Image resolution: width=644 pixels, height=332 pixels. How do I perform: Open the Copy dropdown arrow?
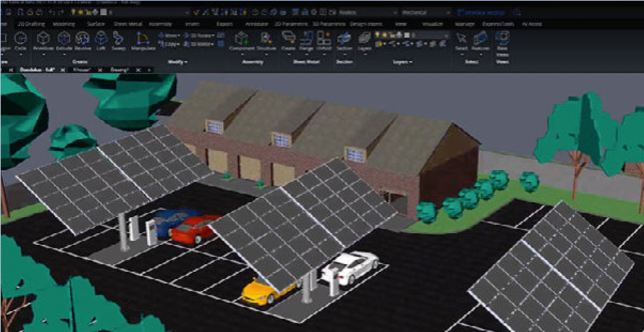pyautogui.click(x=179, y=44)
